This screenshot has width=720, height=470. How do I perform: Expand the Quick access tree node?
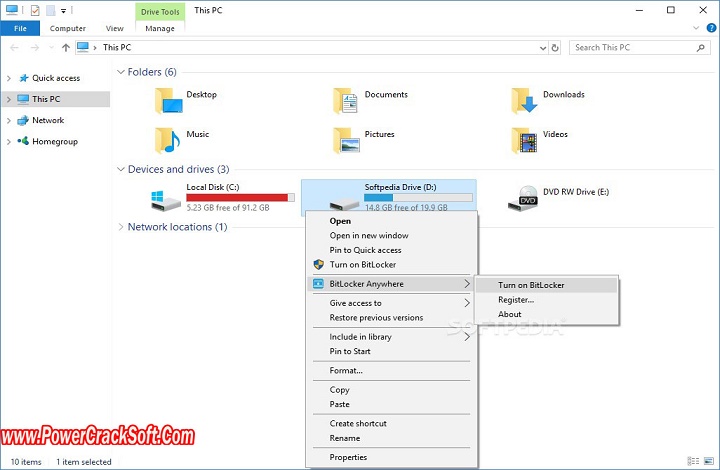[9, 78]
